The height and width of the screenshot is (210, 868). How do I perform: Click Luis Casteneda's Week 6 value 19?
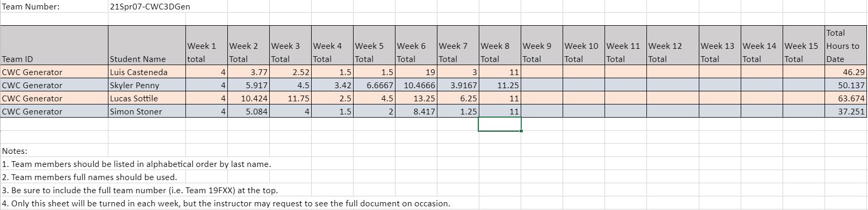coord(416,72)
